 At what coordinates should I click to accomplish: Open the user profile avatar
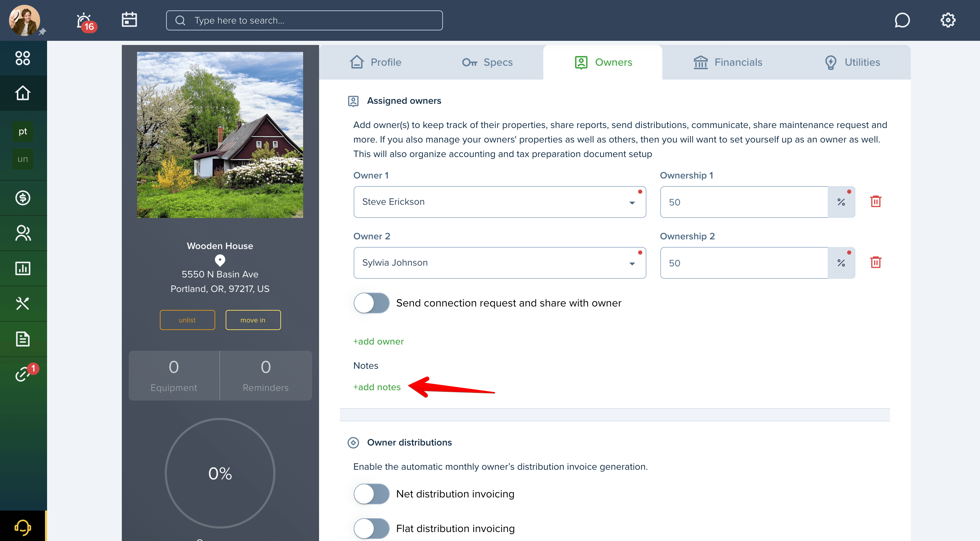pos(24,20)
